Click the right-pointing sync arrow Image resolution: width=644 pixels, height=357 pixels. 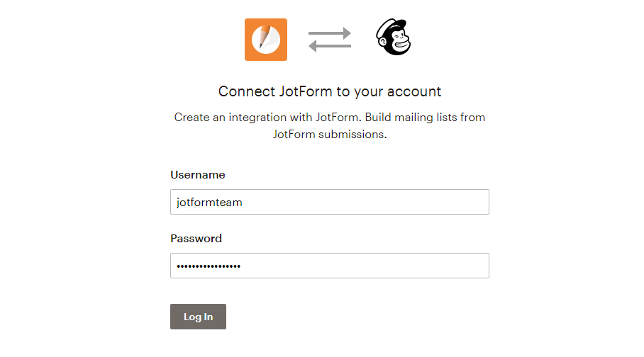click(330, 33)
